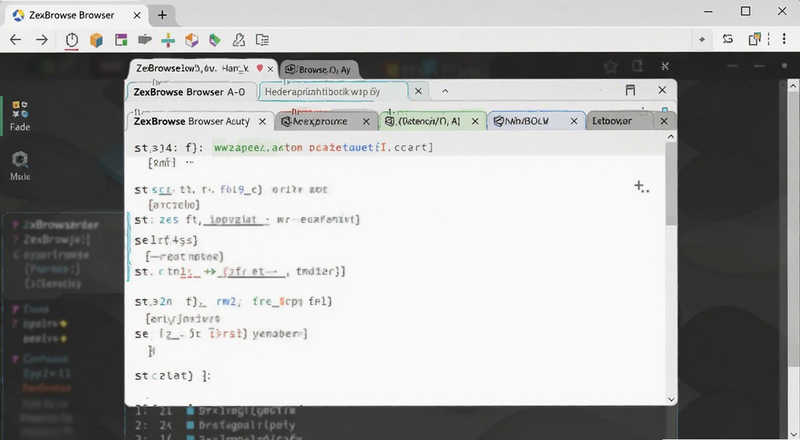Close the ZexBrowse Browser Acuty tab

point(262,121)
